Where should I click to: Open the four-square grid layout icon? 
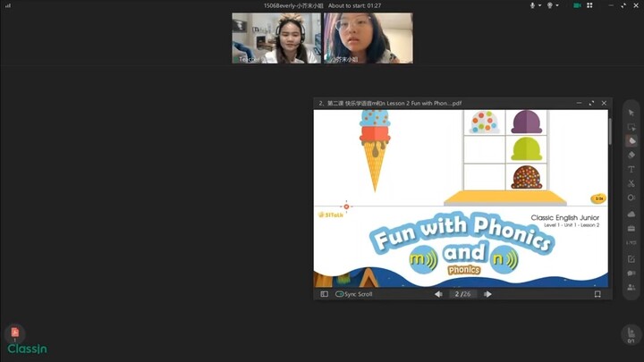click(589, 5)
